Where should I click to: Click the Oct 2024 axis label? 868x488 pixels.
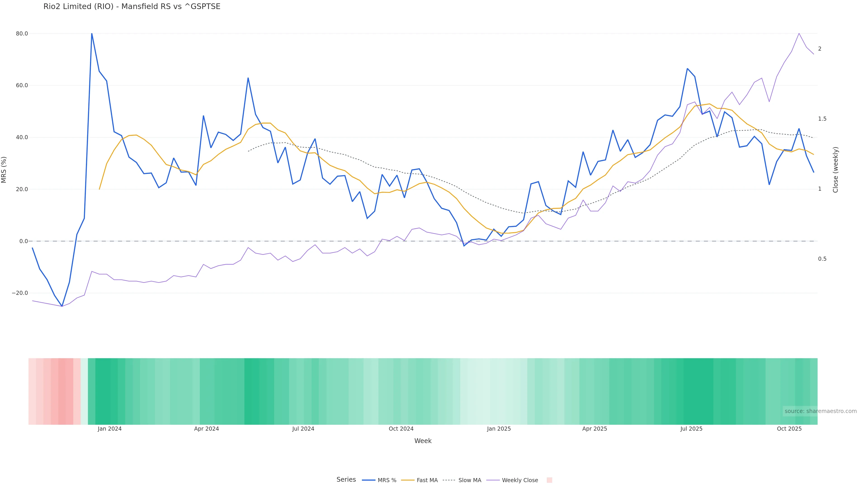(401, 429)
